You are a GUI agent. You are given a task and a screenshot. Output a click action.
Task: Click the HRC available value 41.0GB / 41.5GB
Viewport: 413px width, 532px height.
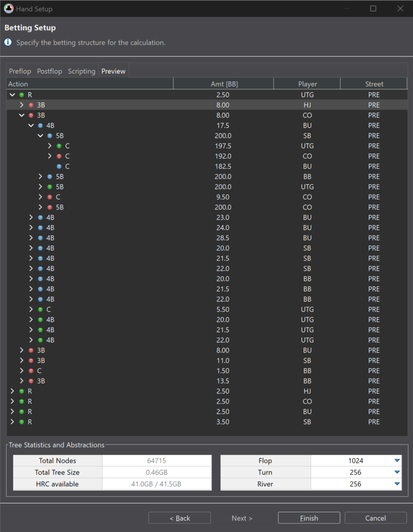(x=157, y=484)
